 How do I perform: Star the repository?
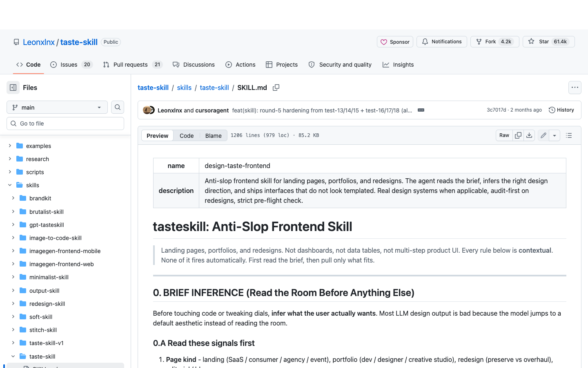click(549, 42)
